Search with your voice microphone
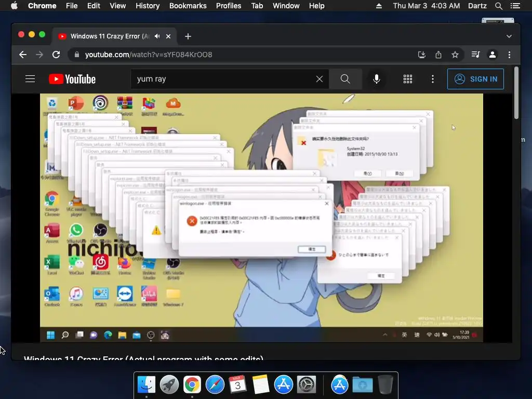Image resolution: width=532 pixels, height=399 pixels. click(376, 79)
